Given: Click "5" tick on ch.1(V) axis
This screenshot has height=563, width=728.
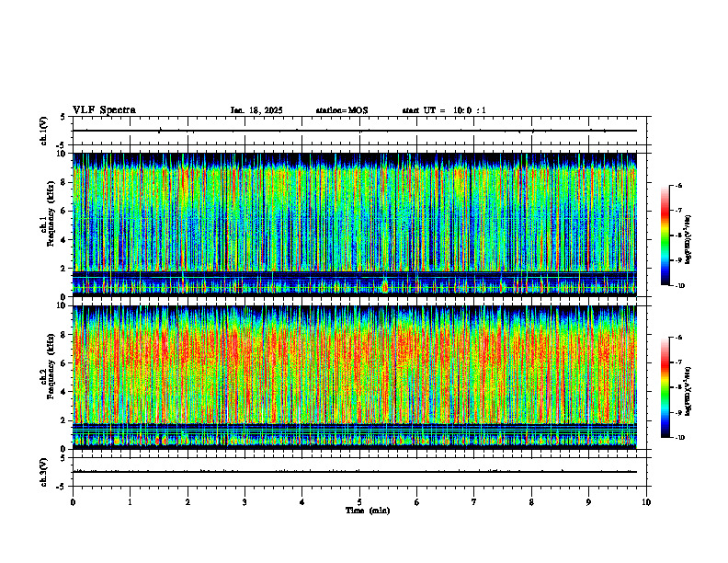Looking at the screenshot, I should pyautogui.click(x=63, y=117).
